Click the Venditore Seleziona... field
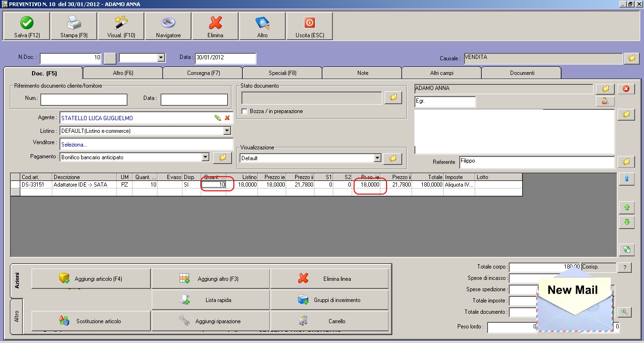 coord(147,144)
